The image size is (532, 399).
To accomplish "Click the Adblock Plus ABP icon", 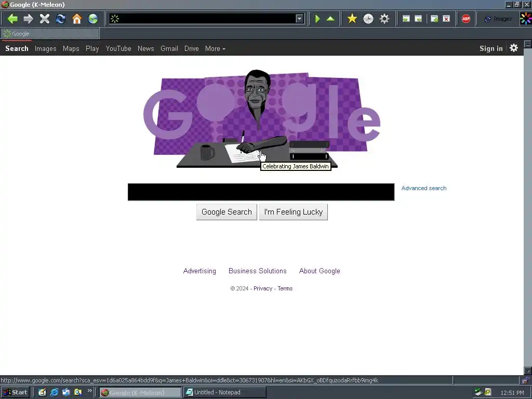I will 466,19.
